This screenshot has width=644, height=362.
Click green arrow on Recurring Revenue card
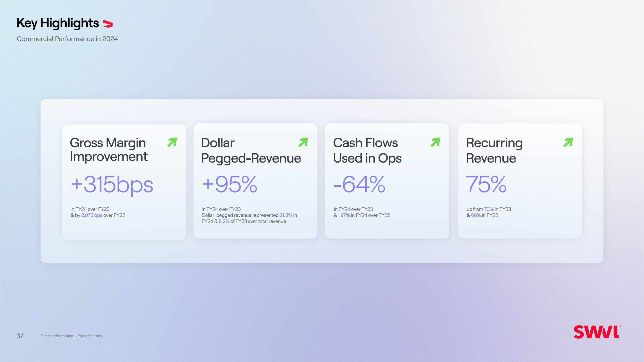point(568,142)
